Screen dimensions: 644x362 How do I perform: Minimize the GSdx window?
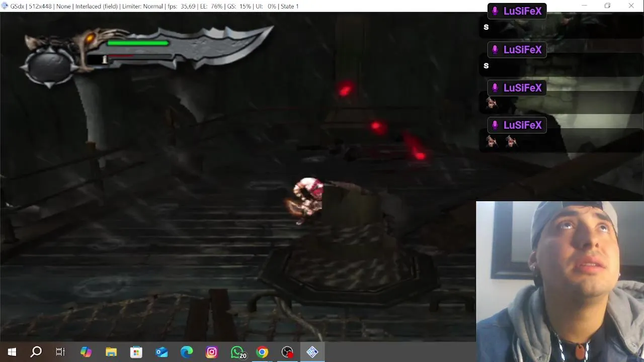(584, 6)
